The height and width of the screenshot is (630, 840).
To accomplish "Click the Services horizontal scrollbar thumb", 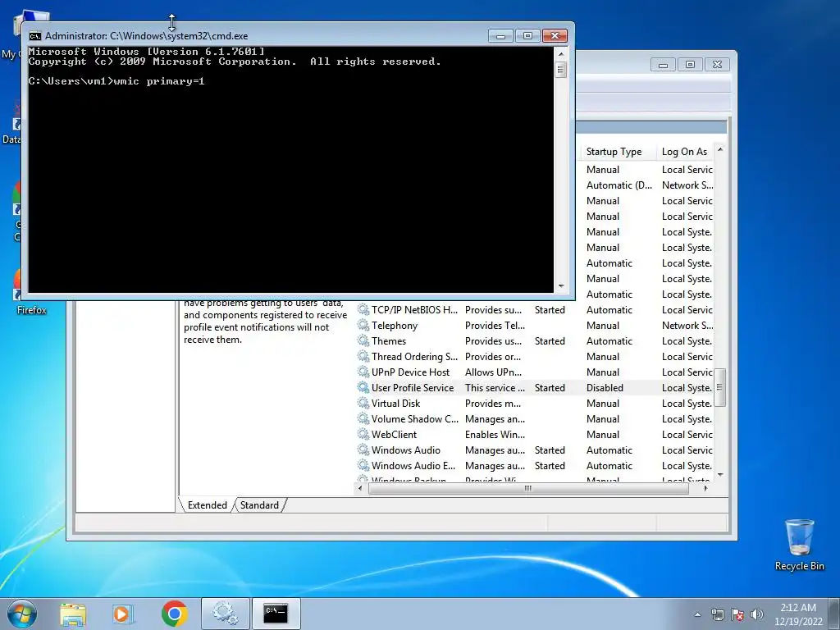I will pyautogui.click(x=528, y=488).
